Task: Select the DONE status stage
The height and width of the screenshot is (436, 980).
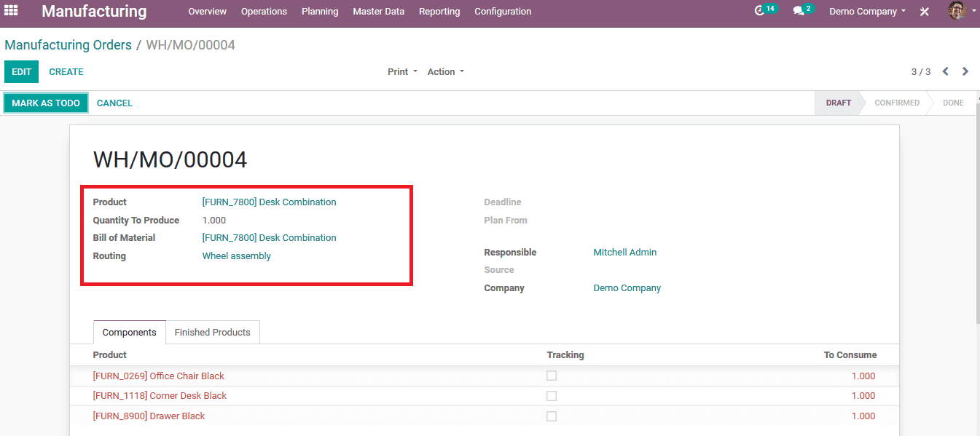Action: (953, 103)
